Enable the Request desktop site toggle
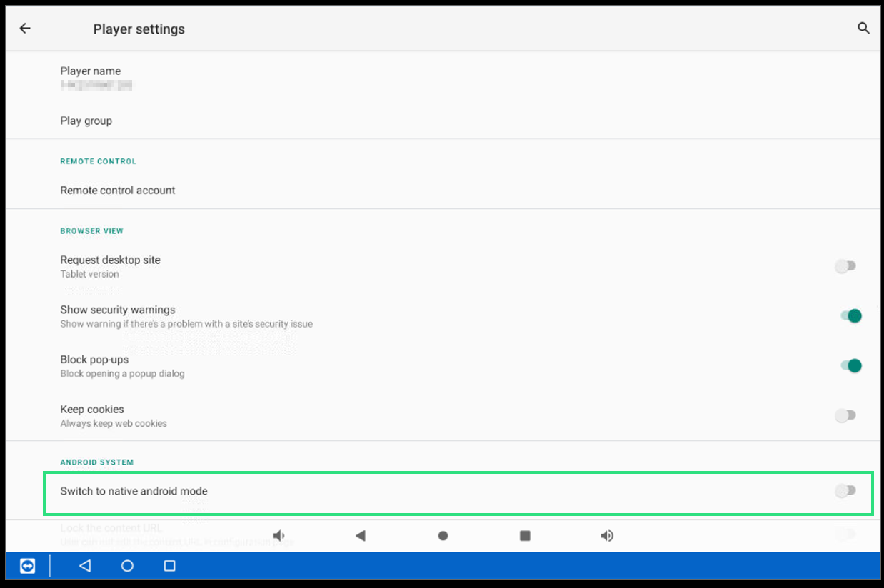The width and height of the screenshot is (884, 588). pyautogui.click(x=845, y=266)
